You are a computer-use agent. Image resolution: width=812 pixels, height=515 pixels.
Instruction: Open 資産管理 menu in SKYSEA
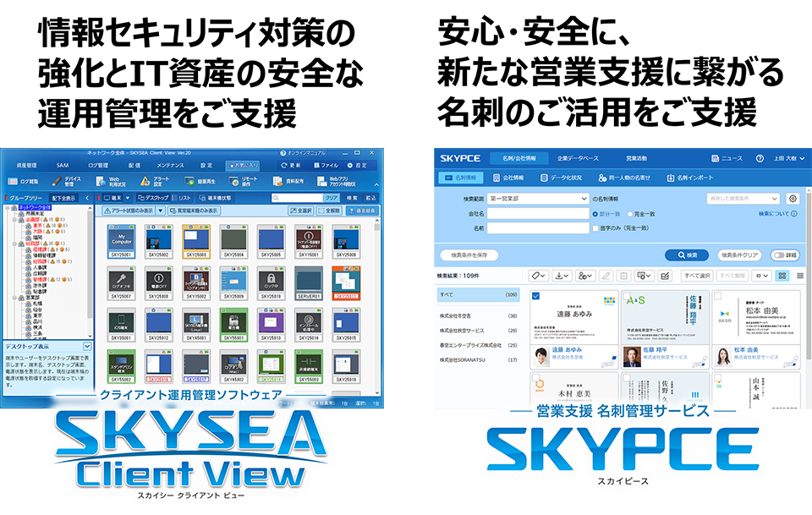(26, 166)
